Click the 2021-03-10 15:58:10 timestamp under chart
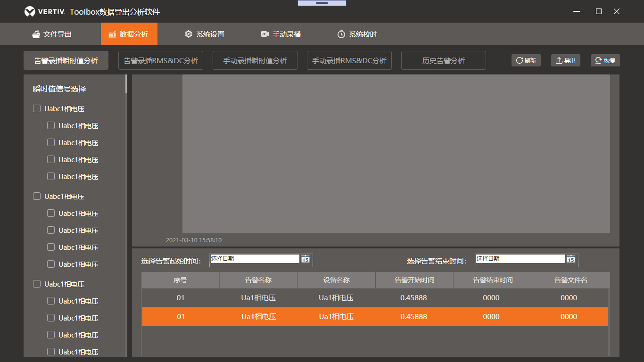The height and width of the screenshot is (362, 644). click(x=194, y=240)
